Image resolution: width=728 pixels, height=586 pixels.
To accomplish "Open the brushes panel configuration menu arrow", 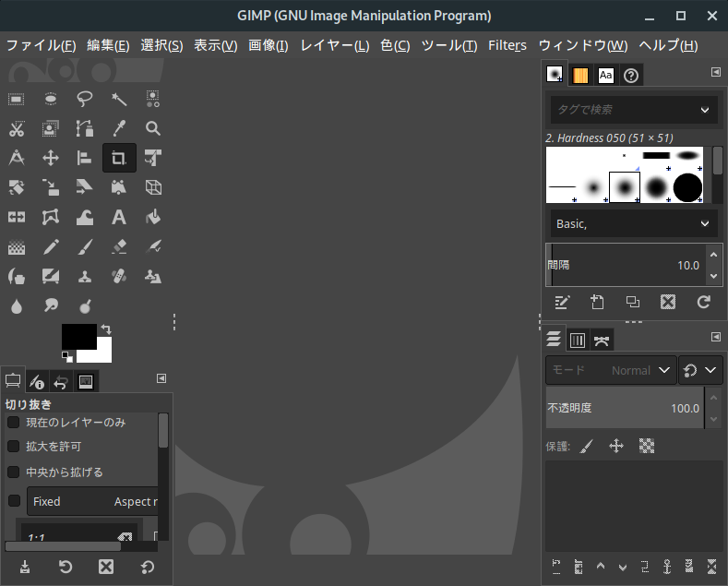I will tap(716, 72).
